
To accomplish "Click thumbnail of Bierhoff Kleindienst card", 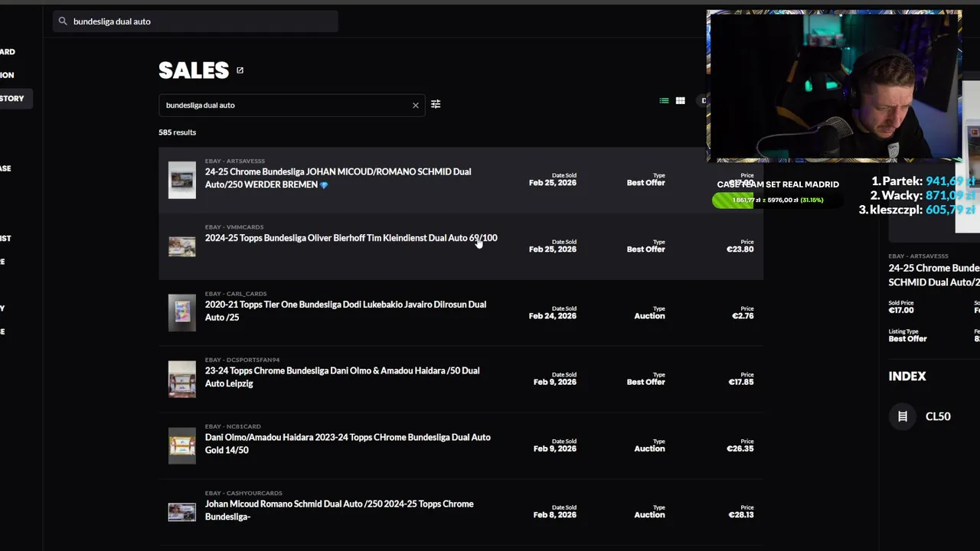I will (x=182, y=246).
